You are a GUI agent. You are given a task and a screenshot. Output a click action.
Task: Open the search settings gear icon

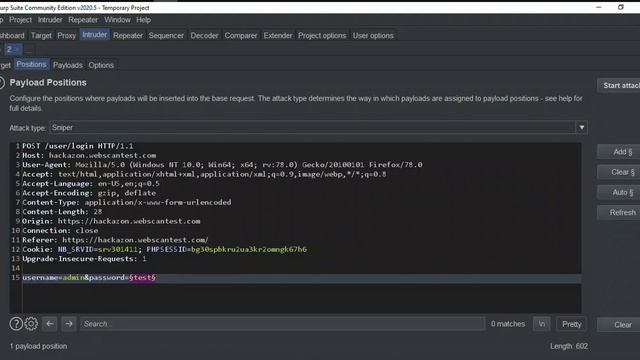[x=31, y=324]
